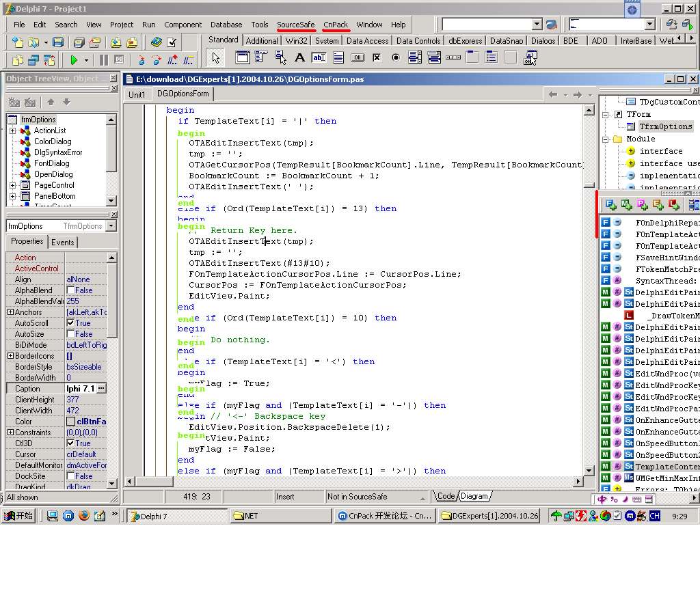Image resolution: width=700 pixels, height=591 pixels.
Task: Click the Color property swatch box
Action: 70,422
